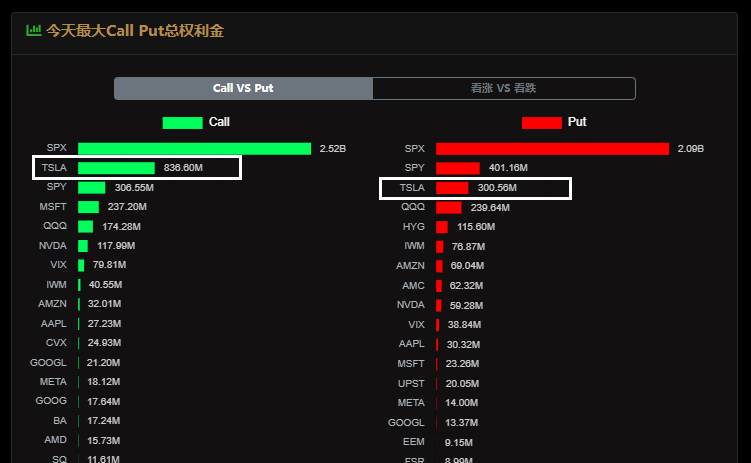Click the MSFT put value 23.26M

[x=462, y=364]
